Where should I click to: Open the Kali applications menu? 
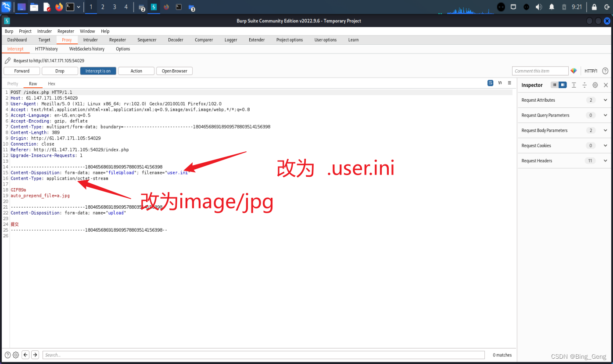[x=7, y=7]
